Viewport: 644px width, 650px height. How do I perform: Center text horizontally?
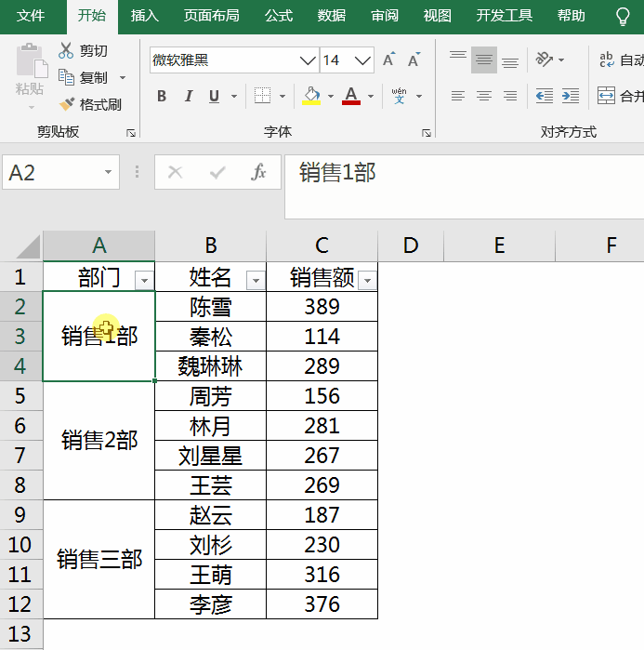pyautogui.click(x=484, y=96)
